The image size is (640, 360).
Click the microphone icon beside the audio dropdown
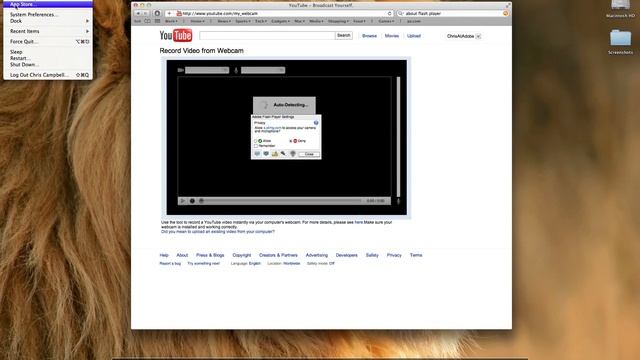236,70
